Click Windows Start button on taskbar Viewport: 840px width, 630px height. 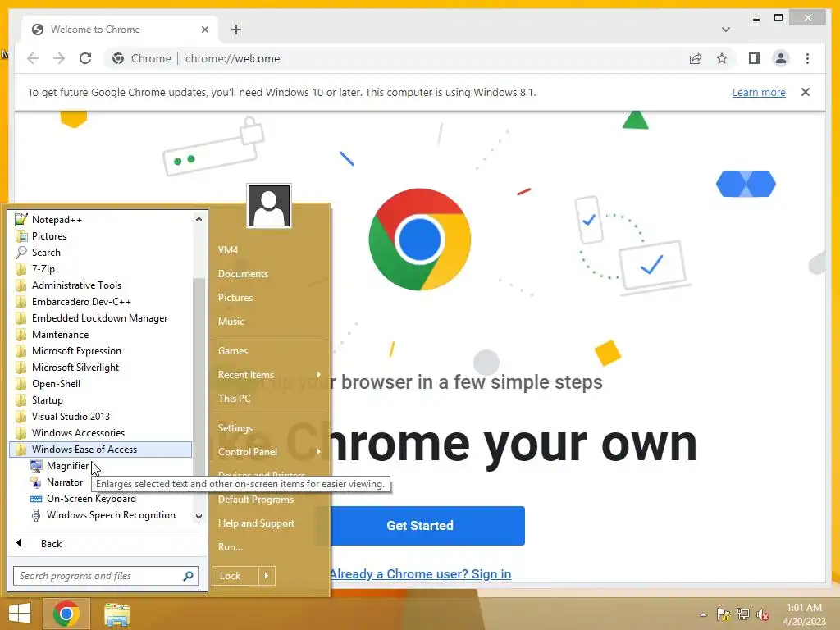pos(20,614)
